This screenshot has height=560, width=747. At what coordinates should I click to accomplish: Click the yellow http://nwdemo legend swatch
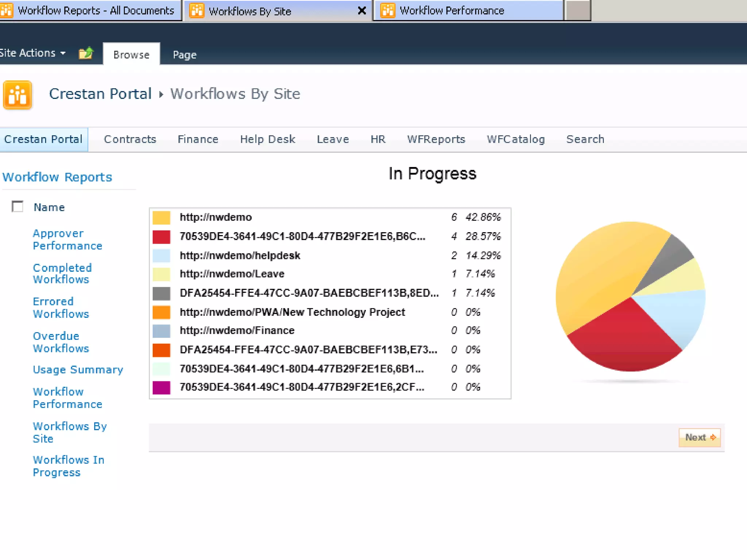click(161, 218)
